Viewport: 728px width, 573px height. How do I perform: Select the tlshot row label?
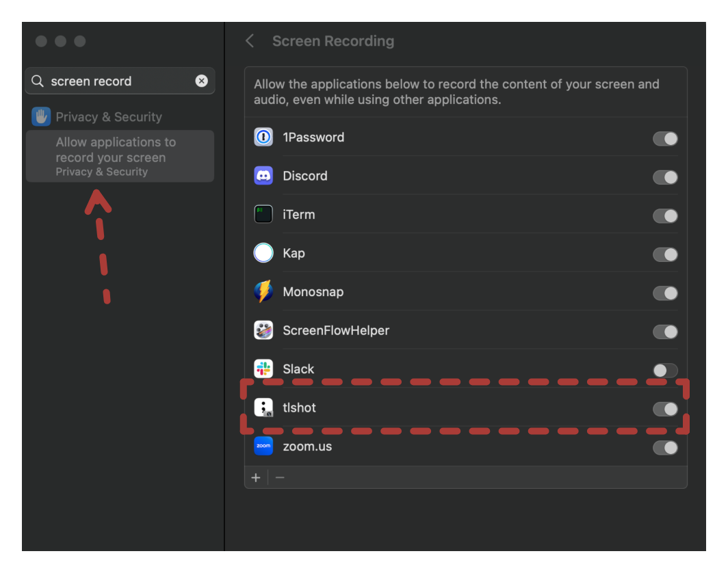(x=300, y=408)
